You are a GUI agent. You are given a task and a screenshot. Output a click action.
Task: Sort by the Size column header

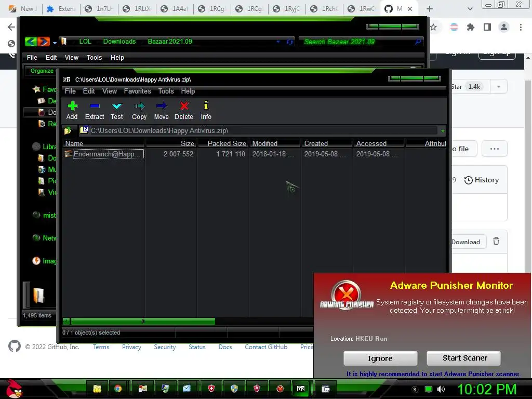click(171, 143)
